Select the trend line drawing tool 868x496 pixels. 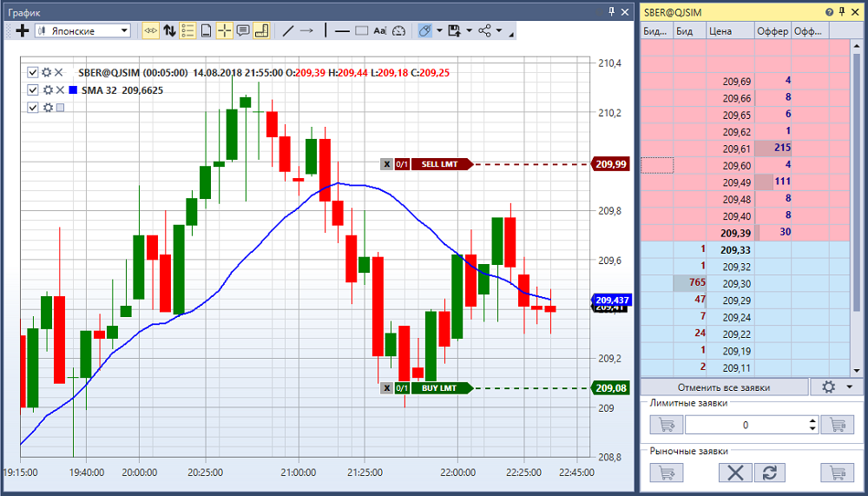(287, 31)
